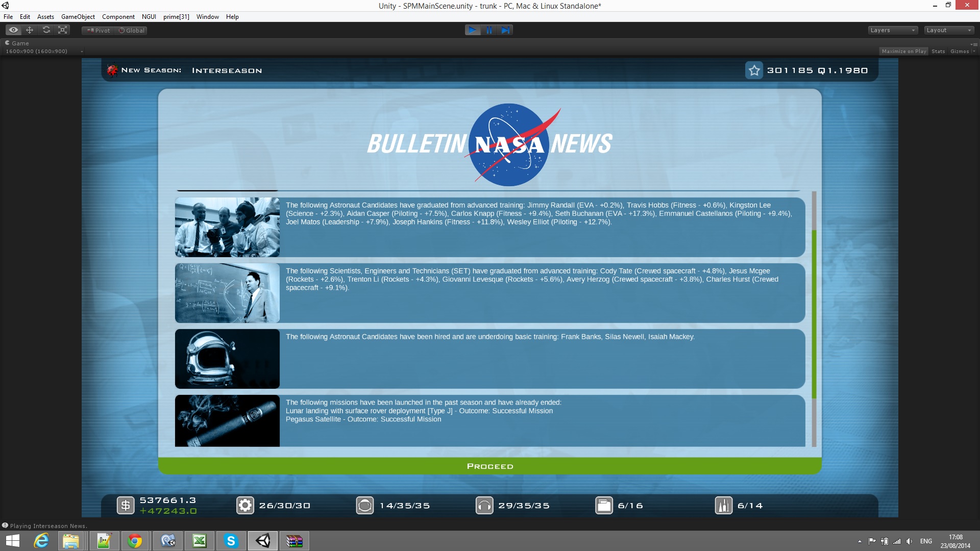Screen dimensions: 980x551
Task: Pause the running game
Action: pyautogui.click(x=489, y=30)
